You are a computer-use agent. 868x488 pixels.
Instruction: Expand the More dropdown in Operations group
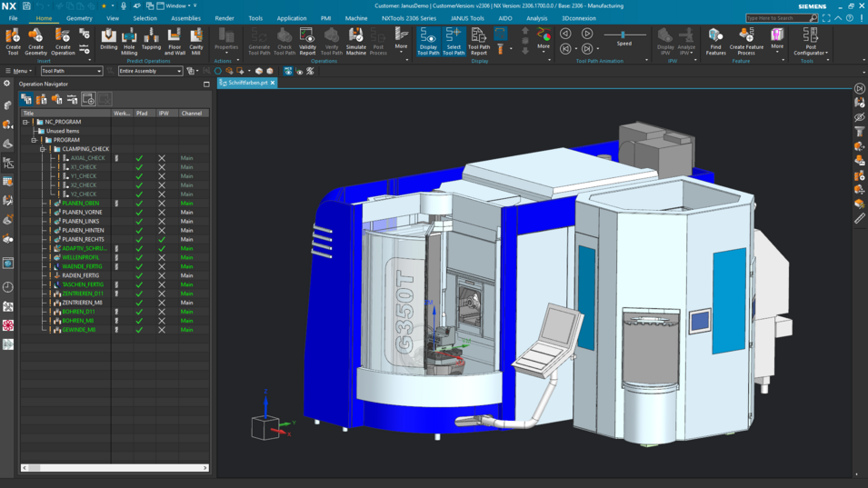(x=402, y=39)
